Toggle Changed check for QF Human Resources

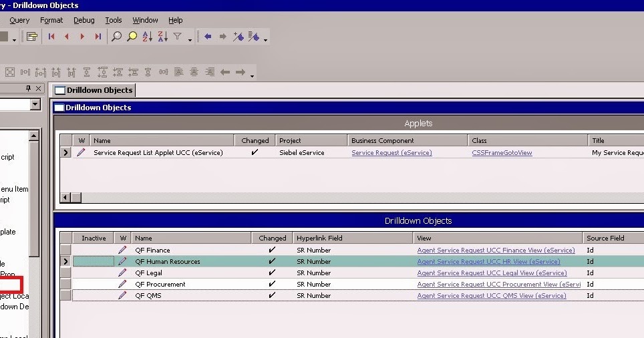click(271, 261)
